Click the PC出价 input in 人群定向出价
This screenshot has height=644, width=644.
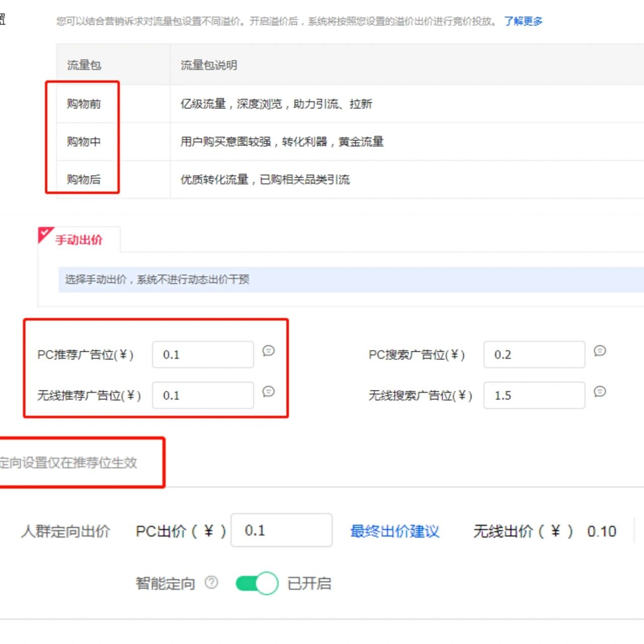[281, 530]
